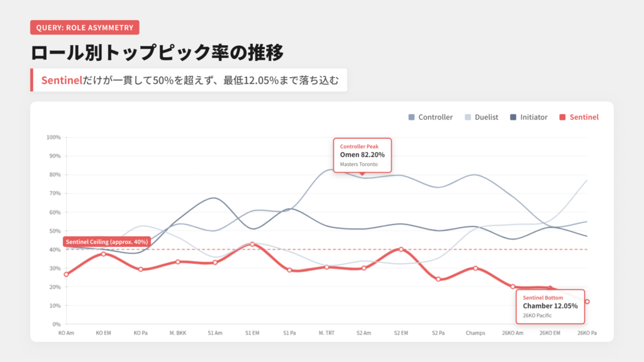Screen dimensions: 644x362
Task: Click the 100% y-axis label
Action: (53, 137)
